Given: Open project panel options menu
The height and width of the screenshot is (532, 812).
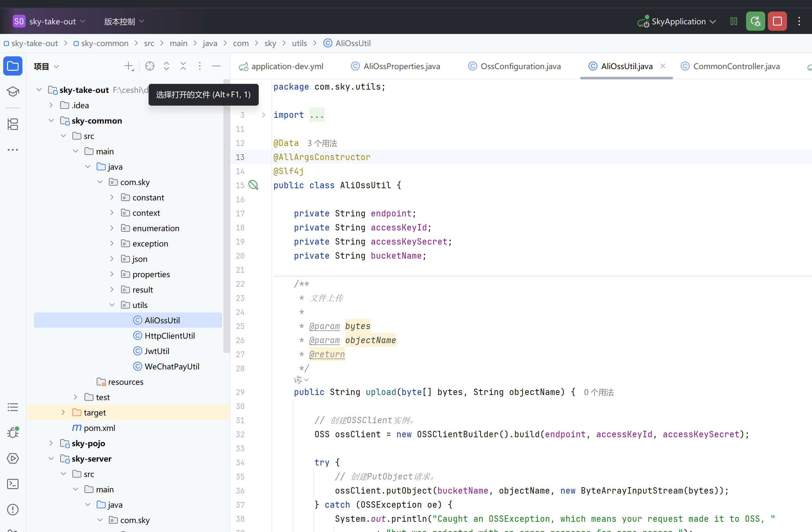Looking at the screenshot, I should click(x=200, y=66).
